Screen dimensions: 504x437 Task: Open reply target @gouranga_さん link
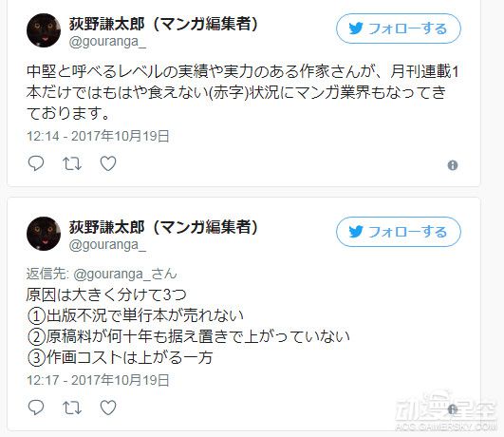pyautogui.click(x=125, y=275)
